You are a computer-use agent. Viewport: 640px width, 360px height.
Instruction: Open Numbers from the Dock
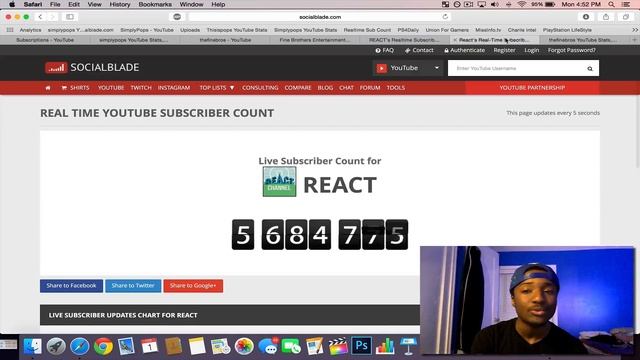[x=385, y=346]
